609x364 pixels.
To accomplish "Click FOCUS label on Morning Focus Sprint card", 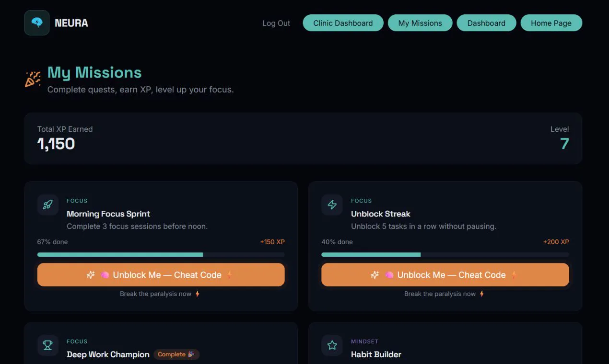I will click(x=77, y=201).
